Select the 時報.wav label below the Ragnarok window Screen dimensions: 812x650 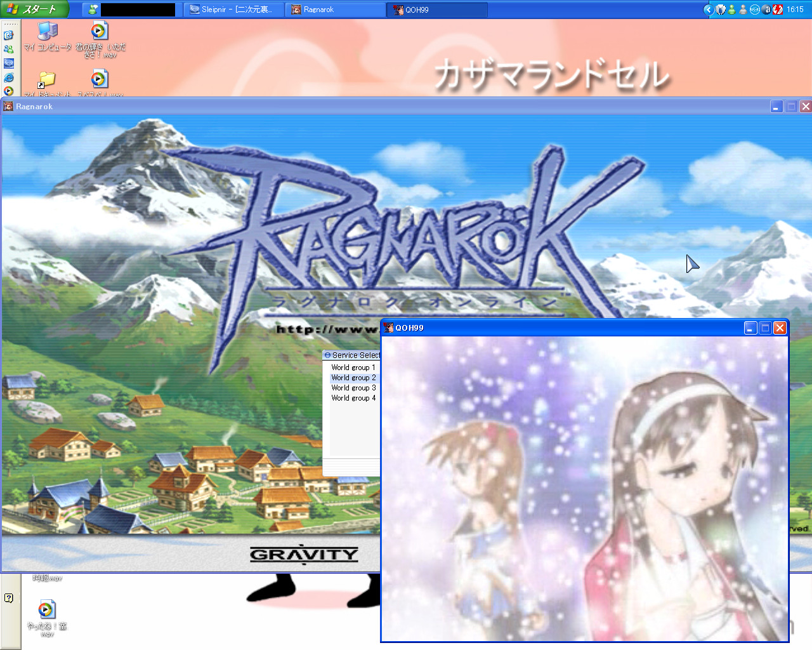pos(47,578)
